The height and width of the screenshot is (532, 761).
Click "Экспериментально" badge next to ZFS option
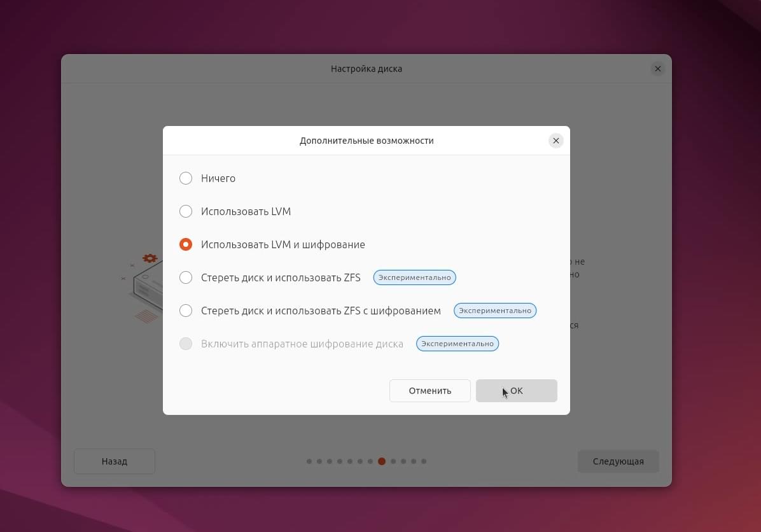click(414, 277)
